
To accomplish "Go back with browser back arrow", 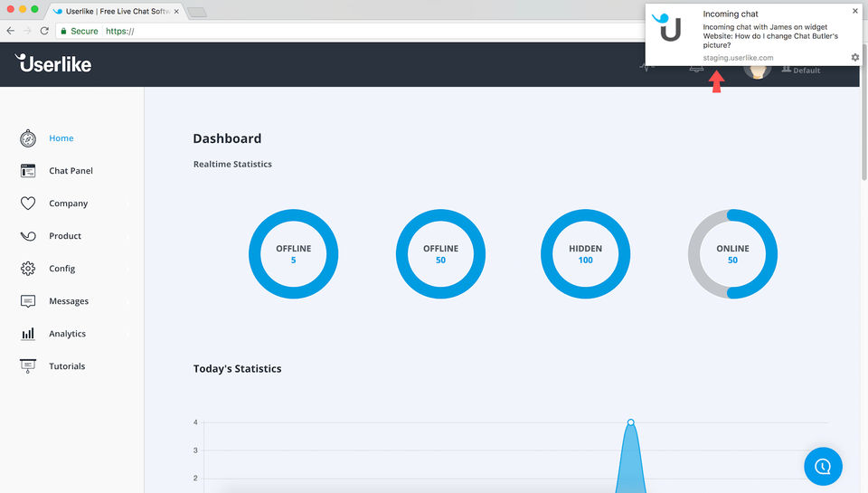I will tap(11, 31).
